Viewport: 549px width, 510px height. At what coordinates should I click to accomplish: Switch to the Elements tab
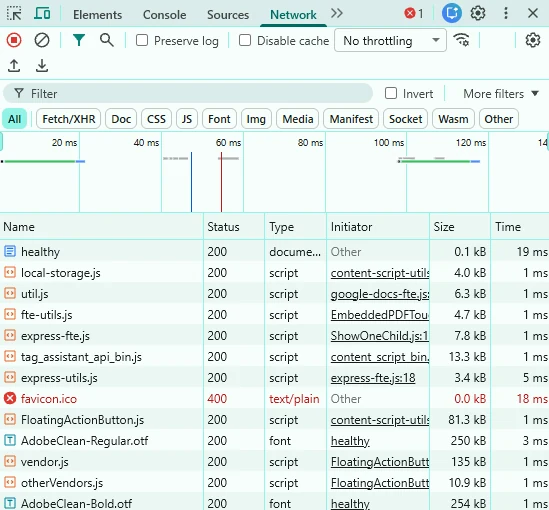coord(97,15)
